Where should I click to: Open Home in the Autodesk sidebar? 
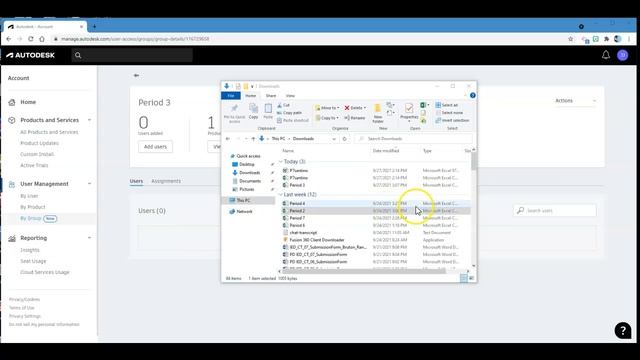[x=28, y=102]
